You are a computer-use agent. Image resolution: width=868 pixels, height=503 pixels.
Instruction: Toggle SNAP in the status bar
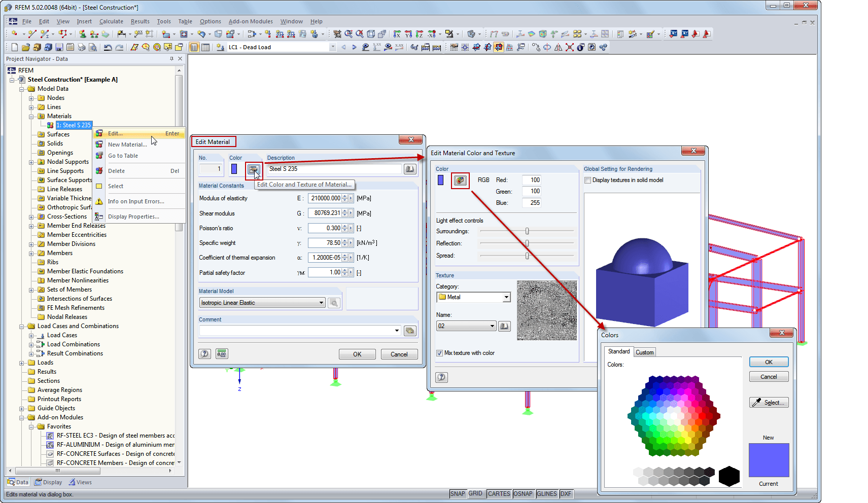(457, 494)
